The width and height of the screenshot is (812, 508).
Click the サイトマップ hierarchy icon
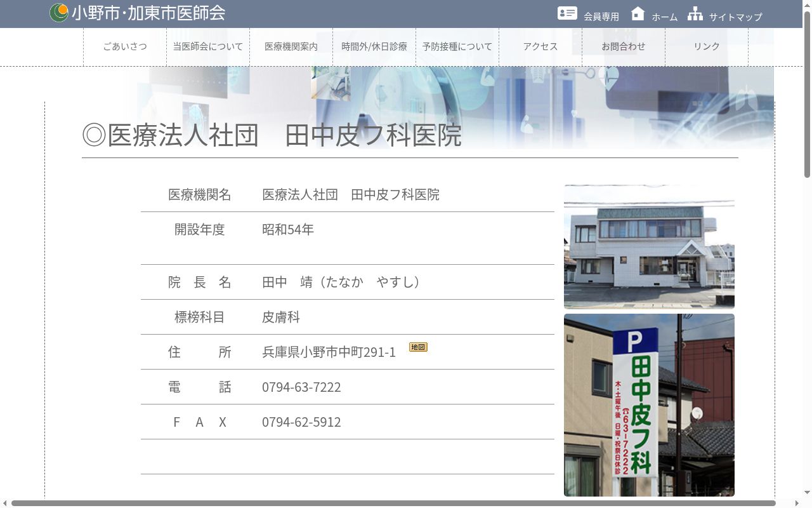tap(695, 13)
